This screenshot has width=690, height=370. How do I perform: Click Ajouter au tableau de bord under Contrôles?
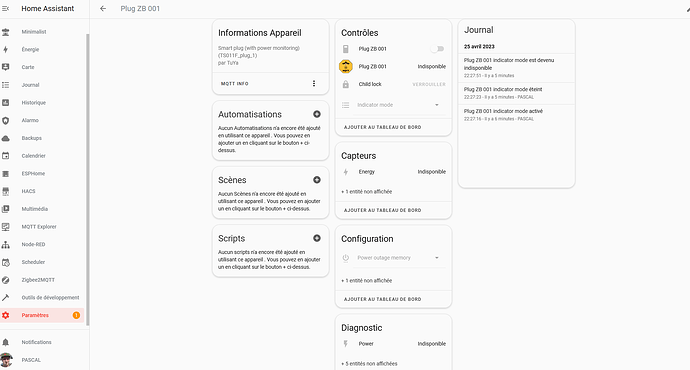click(x=383, y=127)
